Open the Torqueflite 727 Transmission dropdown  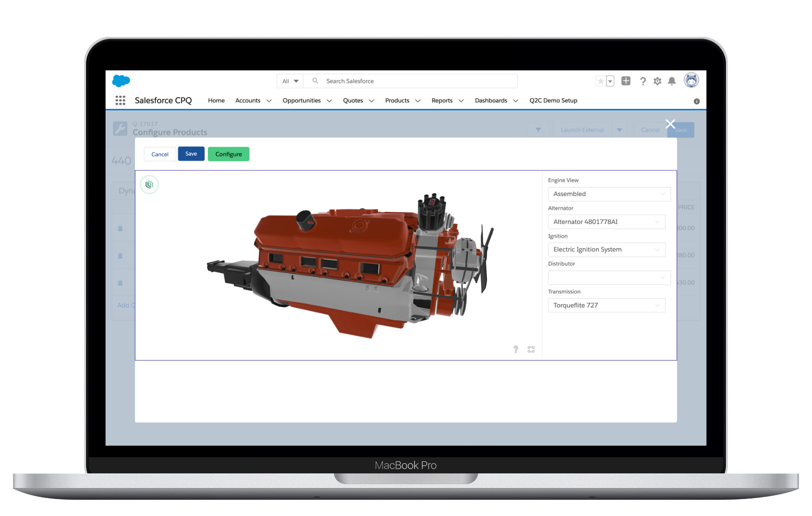pyautogui.click(x=607, y=305)
